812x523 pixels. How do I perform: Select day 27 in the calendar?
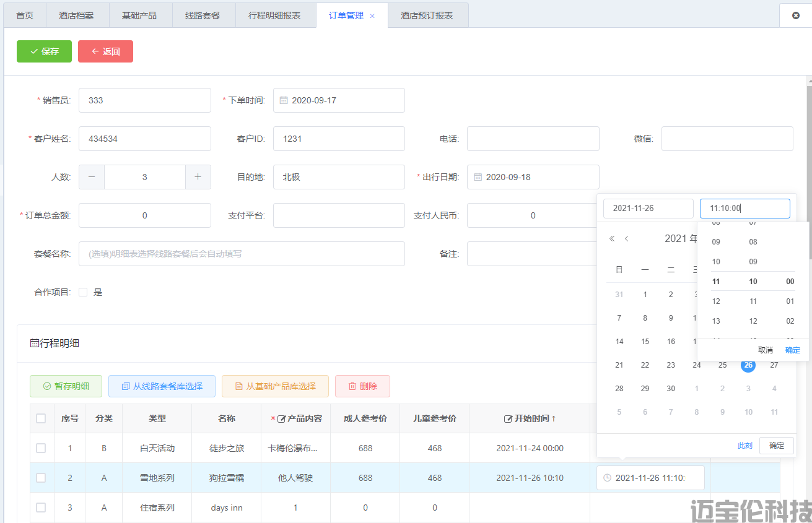click(x=774, y=365)
